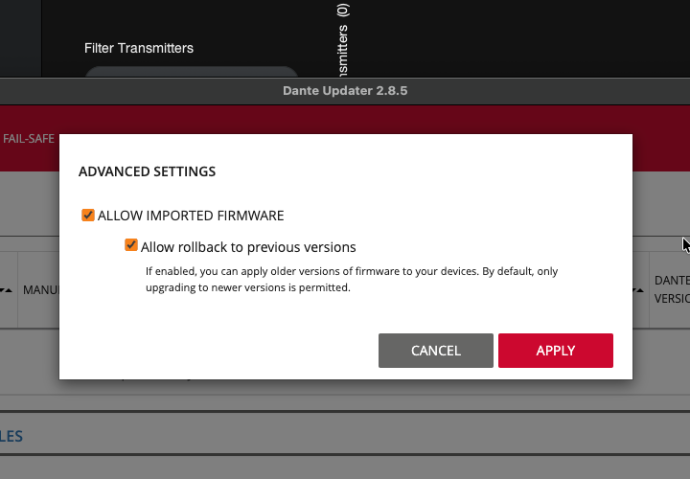Toggle the Allow rollback to previous versions checkbox

tap(131, 246)
